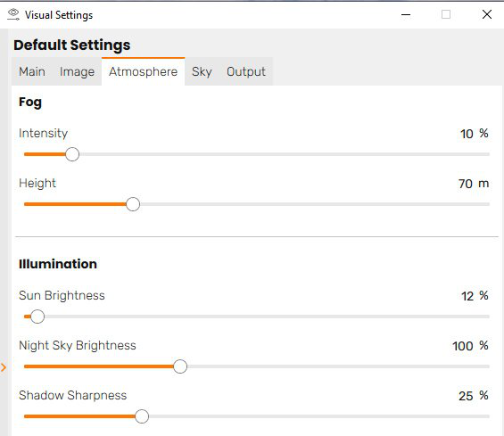
Task: Click the Fog Height slider handle
Action: [x=133, y=204]
